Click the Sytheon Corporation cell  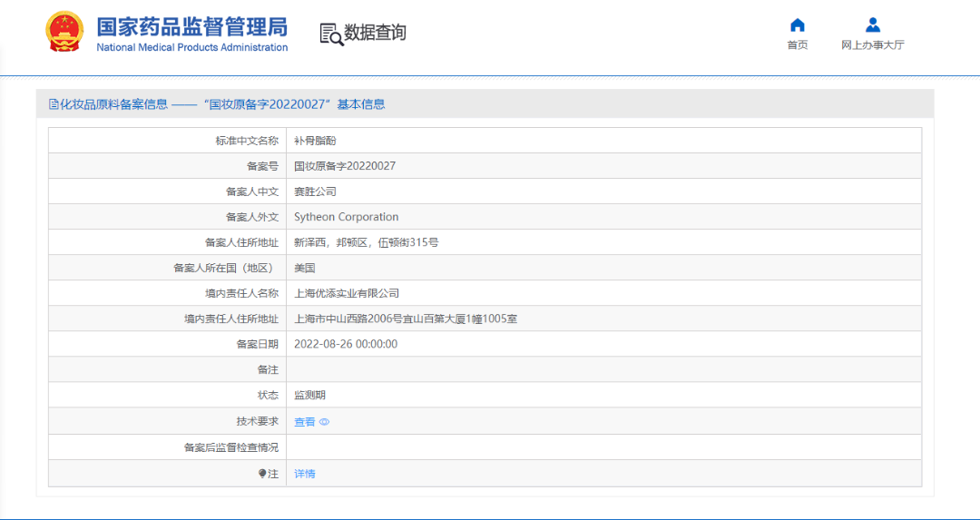tap(347, 217)
